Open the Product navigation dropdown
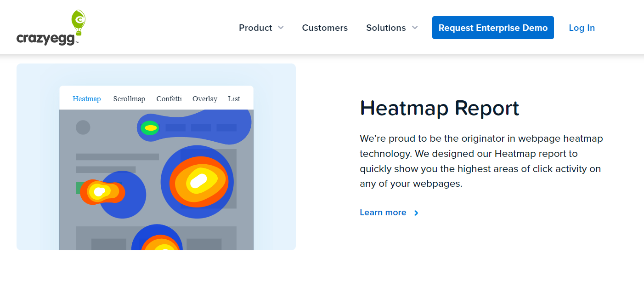This screenshot has height=288, width=644. pyautogui.click(x=255, y=28)
